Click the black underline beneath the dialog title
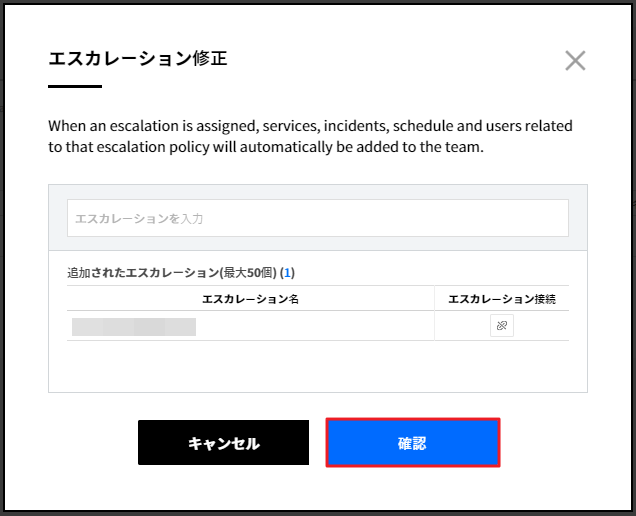636x516 pixels. point(75,87)
